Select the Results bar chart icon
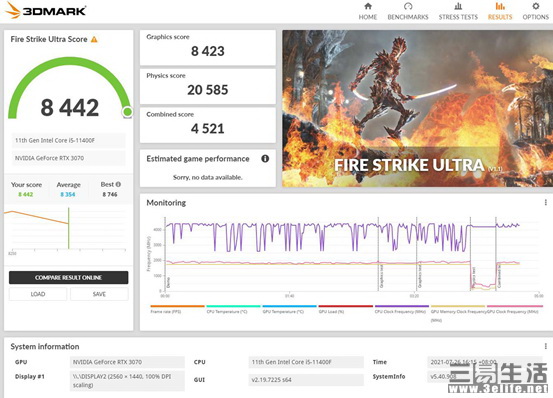This screenshot has height=398, width=553. point(500,6)
